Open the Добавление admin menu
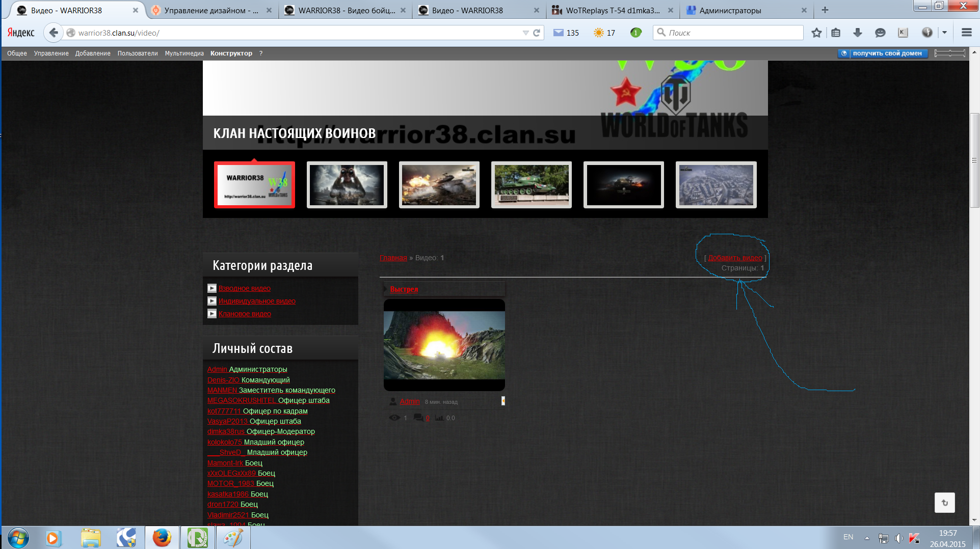The image size is (980, 549). pyautogui.click(x=93, y=53)
